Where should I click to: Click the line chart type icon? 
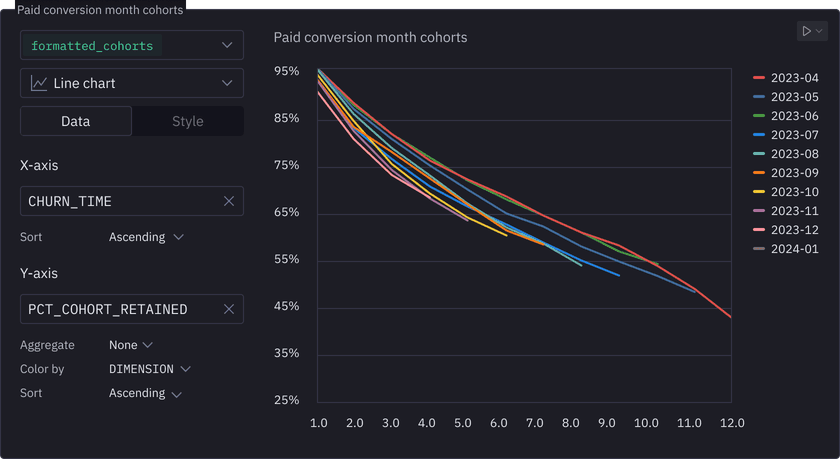[39, 84]
